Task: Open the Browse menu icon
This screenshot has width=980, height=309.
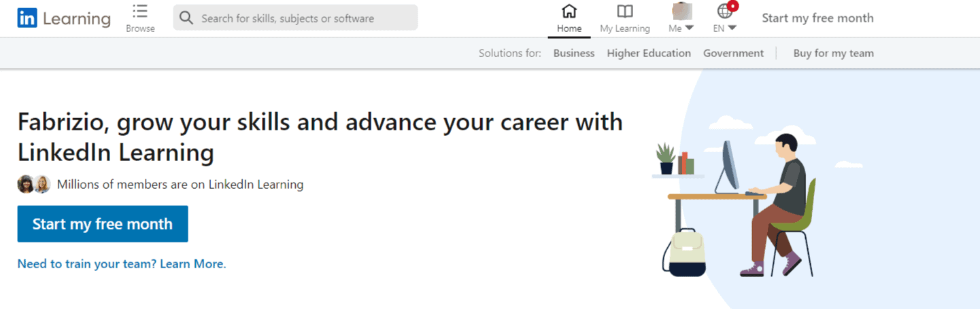Action: (x=140, y=12)
